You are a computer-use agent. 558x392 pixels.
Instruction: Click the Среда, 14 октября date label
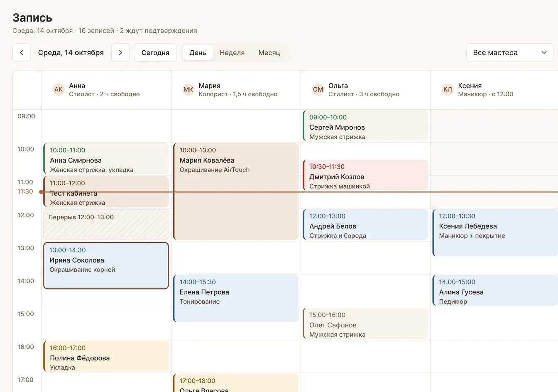(71, 53)
